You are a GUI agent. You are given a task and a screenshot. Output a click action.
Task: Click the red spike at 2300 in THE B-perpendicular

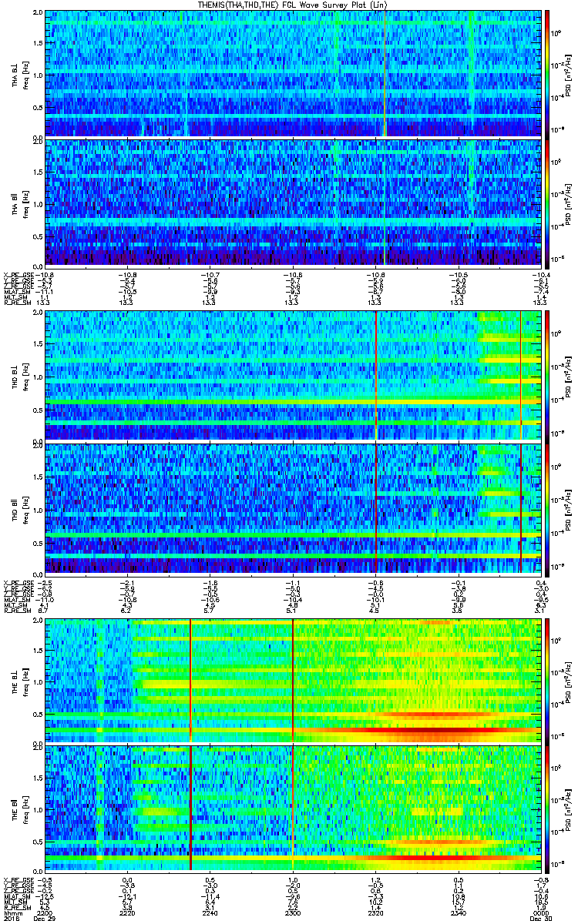click(293, 680)
